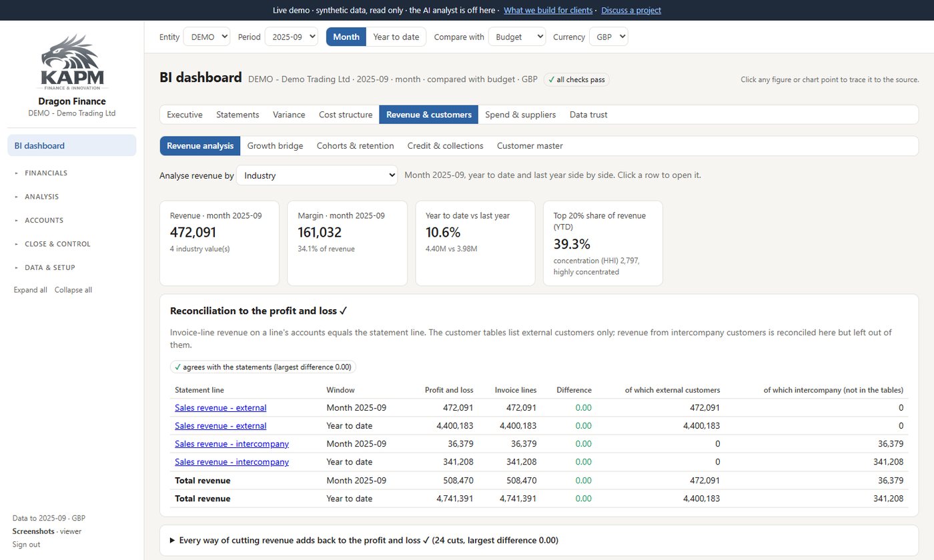This screenshot has width=934, height=560.
Task: Open the Currency GBP dropdown
Action: [608, 37]
